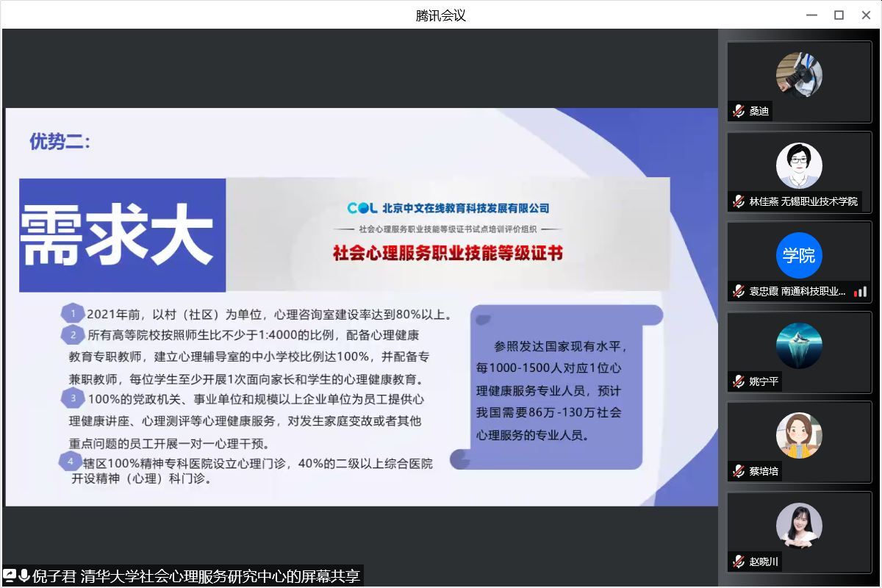Click the muted mic icon beside 袁忠霞
The image size is (882, 588).
click(x=739, y=291)
